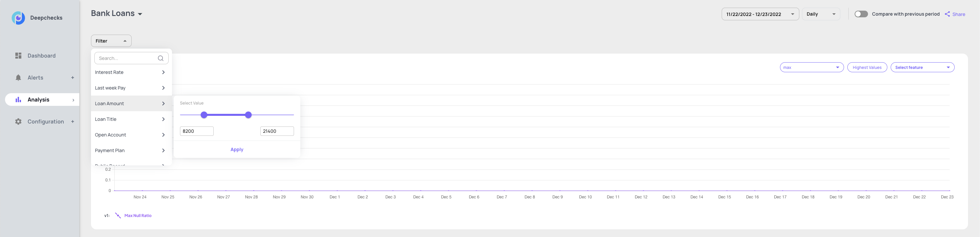Screen dimensions: 980x237
Task: Click the Max Null Ratio legend icon
Action: tap(118, 215)
